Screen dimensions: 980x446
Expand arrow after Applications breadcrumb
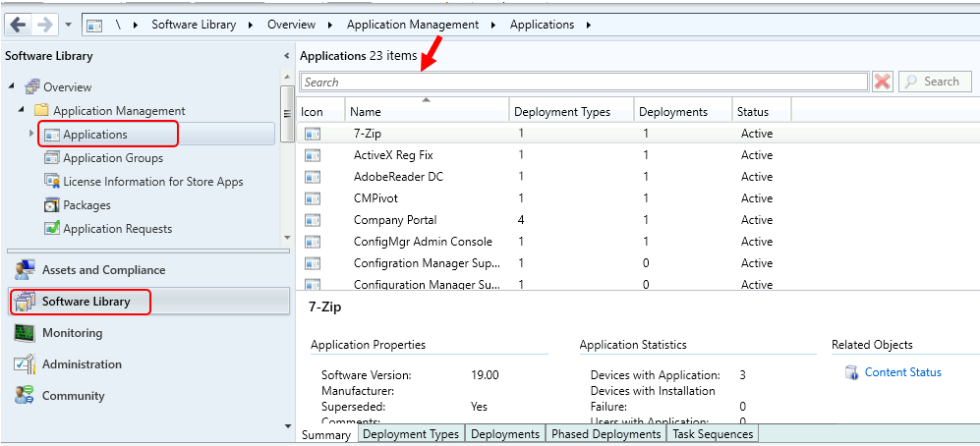pyautogui.click(x=588, y=26)
